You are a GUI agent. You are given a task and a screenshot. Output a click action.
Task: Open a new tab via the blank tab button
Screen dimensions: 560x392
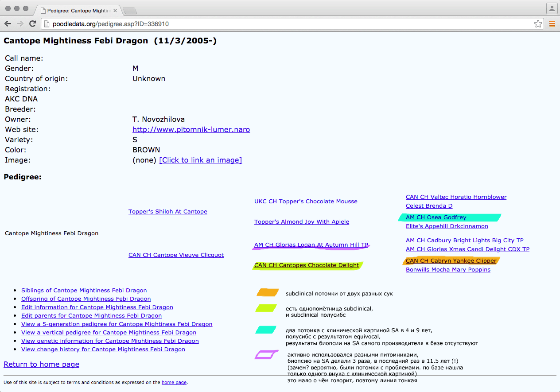(x=129, y=11)
